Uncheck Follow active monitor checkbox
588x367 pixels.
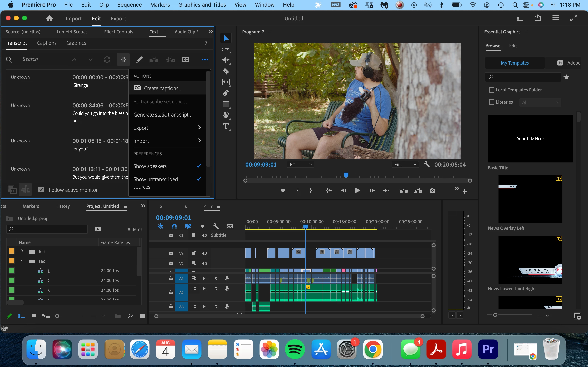click(x=41, y=190)
